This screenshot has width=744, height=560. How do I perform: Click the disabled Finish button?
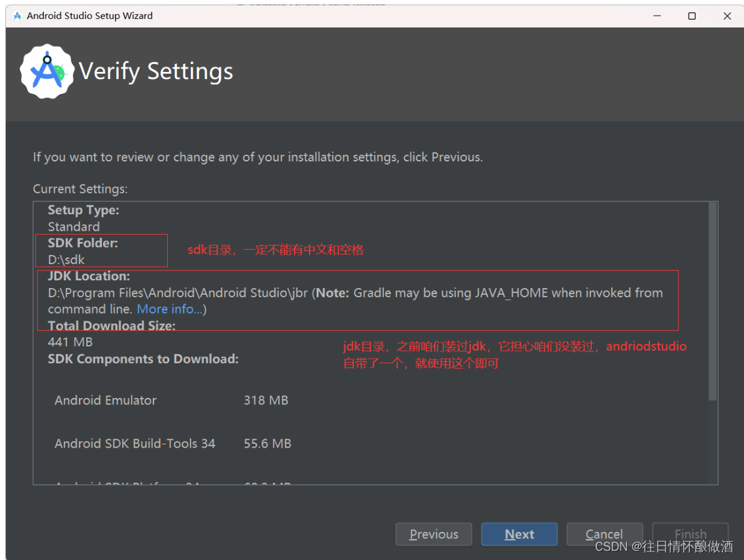tap(690, 535)
